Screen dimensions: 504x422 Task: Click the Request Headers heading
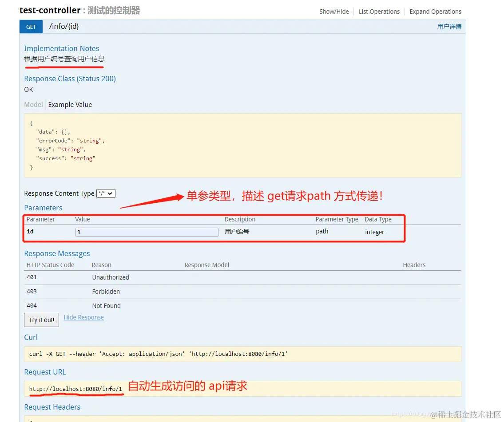click(x=52, y=407)
